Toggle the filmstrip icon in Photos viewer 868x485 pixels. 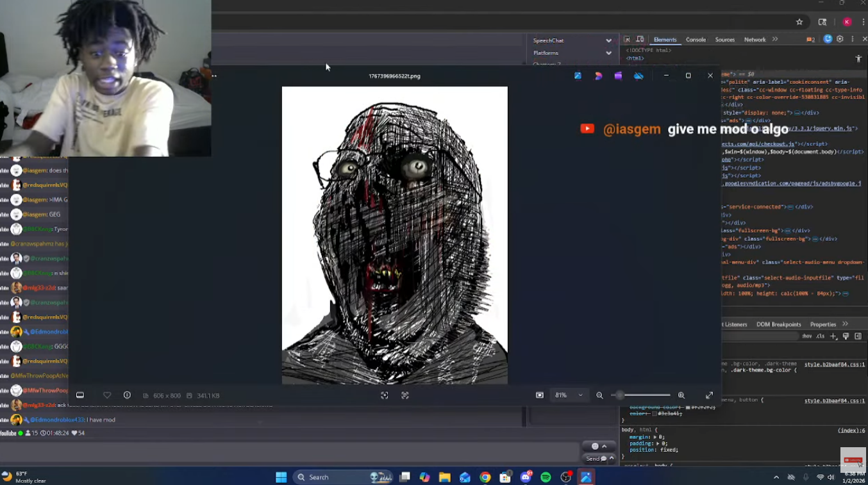point(80,395)
